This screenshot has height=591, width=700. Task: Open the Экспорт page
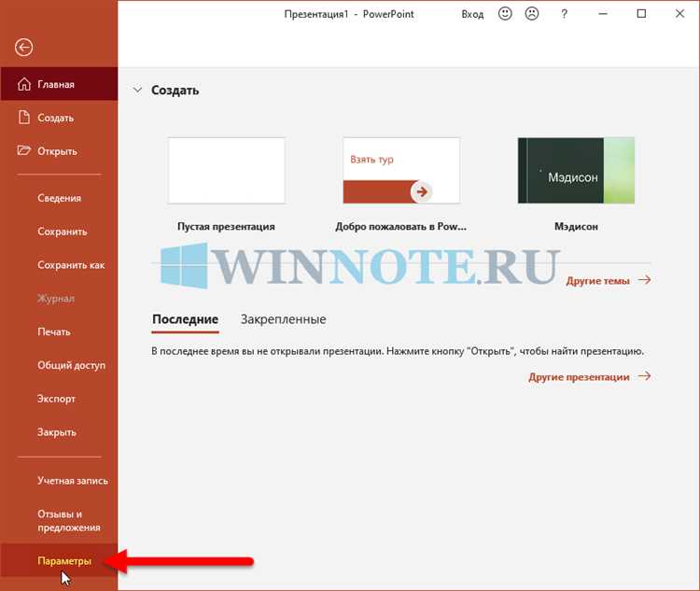pos(56,399)
